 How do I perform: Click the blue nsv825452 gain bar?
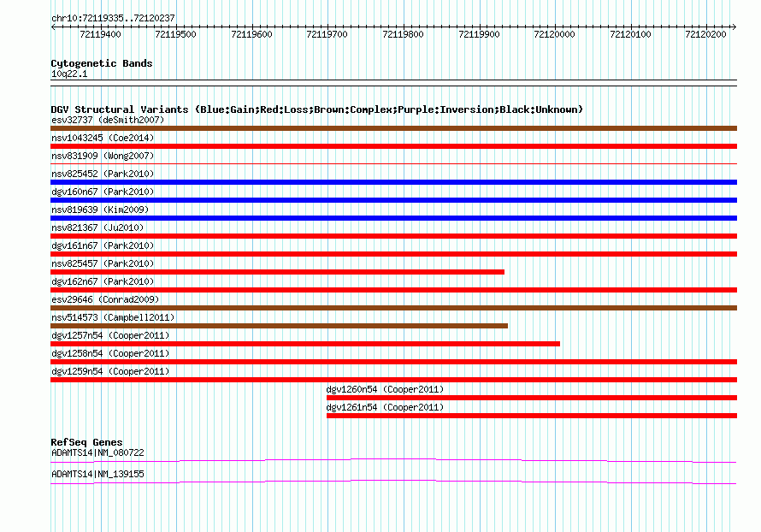pyautogui.click(x=393, y=182)
